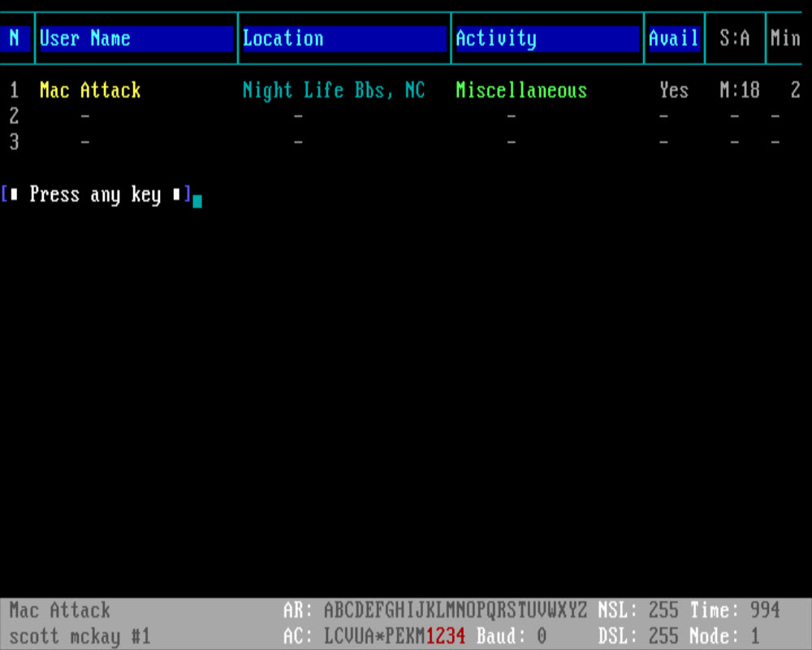Click the 'Min' column header
Image resolution: width=812 pixels, height=650 pixels.
point(785,38)
